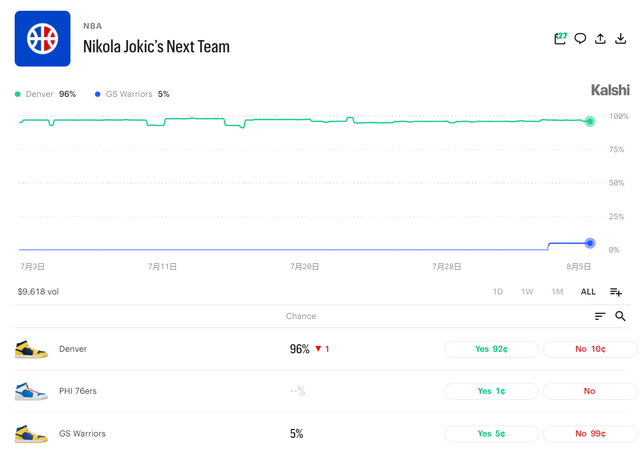Screen dimensions: 640x455
Task: Click the NBA basketball logo icon
Action: point(42,39)
